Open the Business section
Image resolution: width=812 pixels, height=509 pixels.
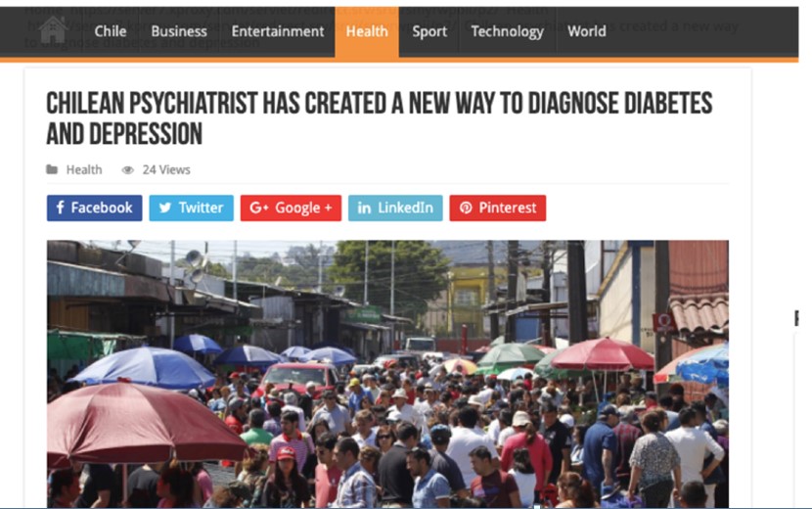[x=179, y=31]
